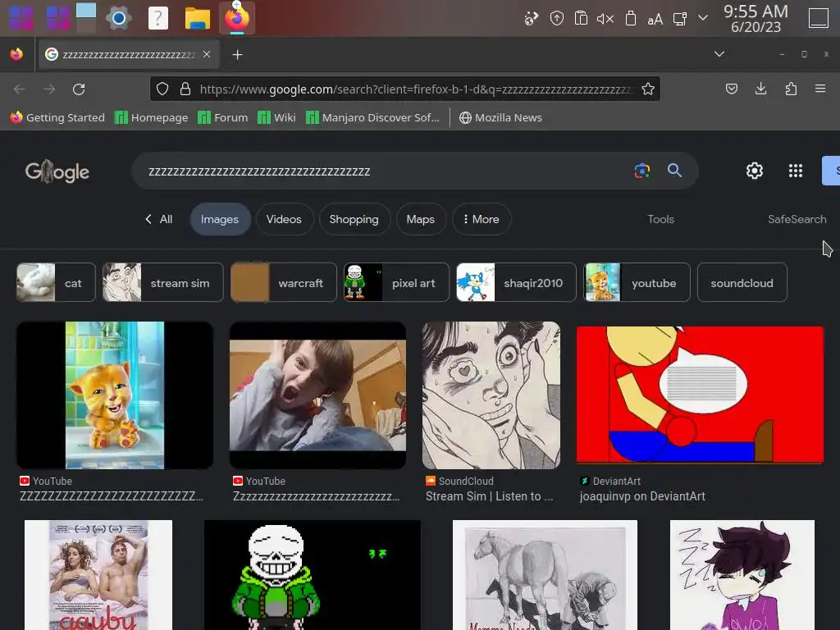Select the shaqir2010 suggestion chip
This screenshot has height=630, width=840.
[516, 282]
